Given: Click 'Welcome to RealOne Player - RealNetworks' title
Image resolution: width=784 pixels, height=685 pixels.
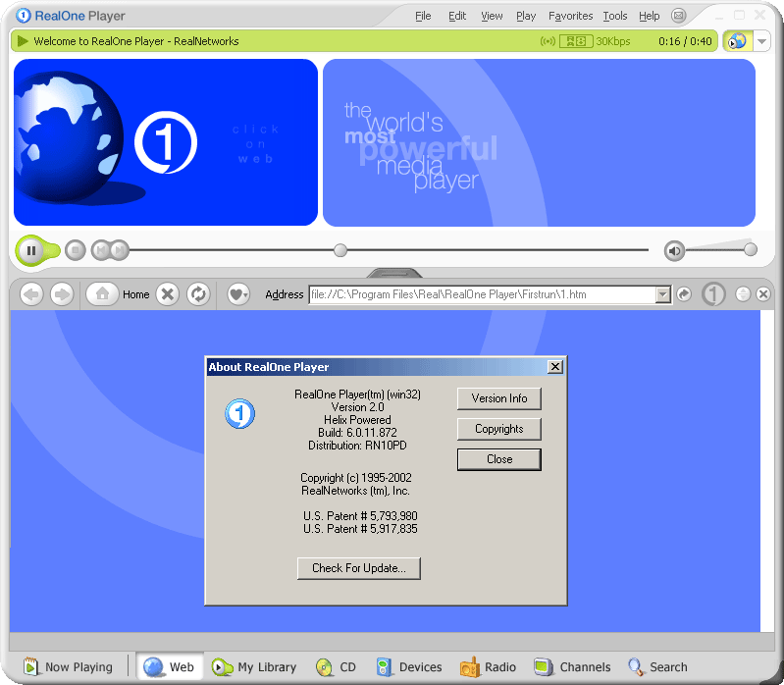Looking at the screenshot, I should tap(136, 41).
